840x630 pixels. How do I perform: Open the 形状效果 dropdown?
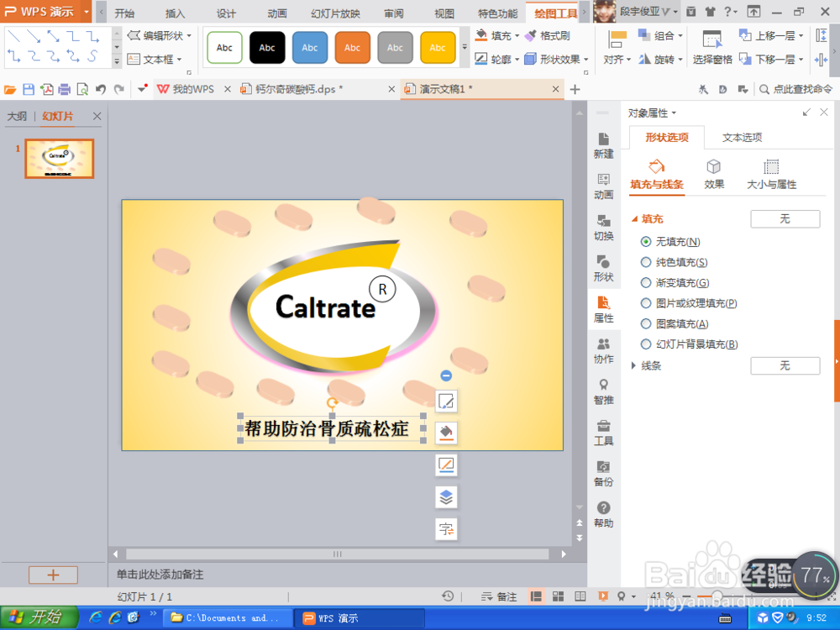pos(557,59)
